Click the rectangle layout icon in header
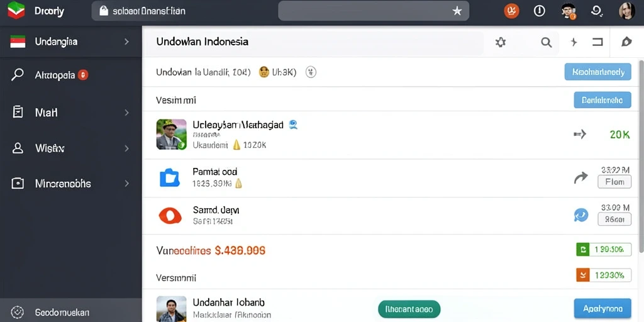The image size is (644, 322). point(597,42)
